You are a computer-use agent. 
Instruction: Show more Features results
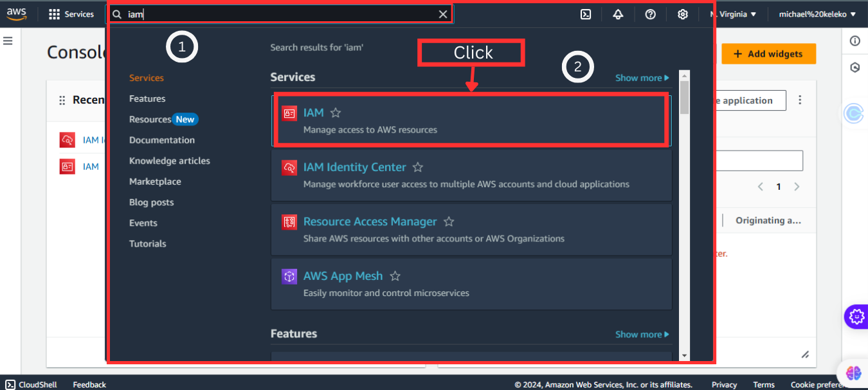click(642, 335)
